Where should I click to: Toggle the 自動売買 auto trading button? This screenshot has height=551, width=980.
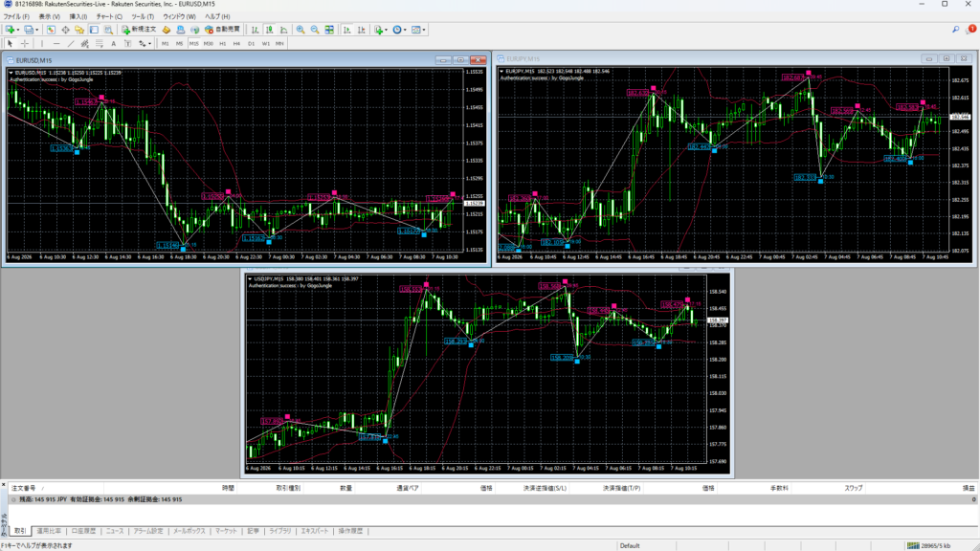point(222,30)
